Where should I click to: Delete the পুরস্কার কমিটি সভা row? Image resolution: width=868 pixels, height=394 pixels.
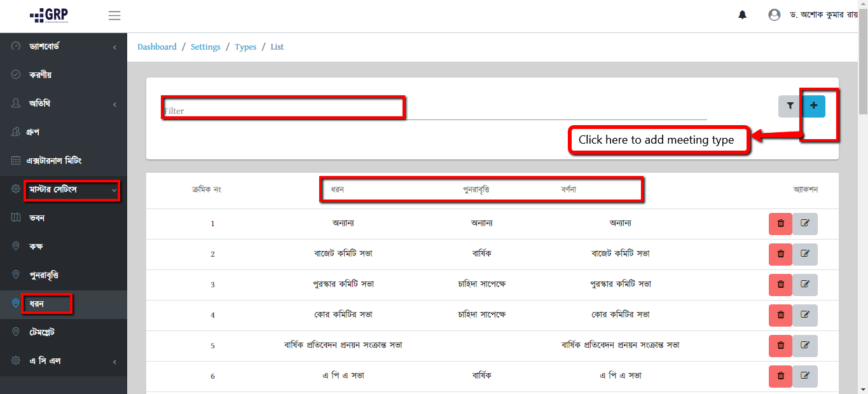pyautogui.click(x=780, y=285)
